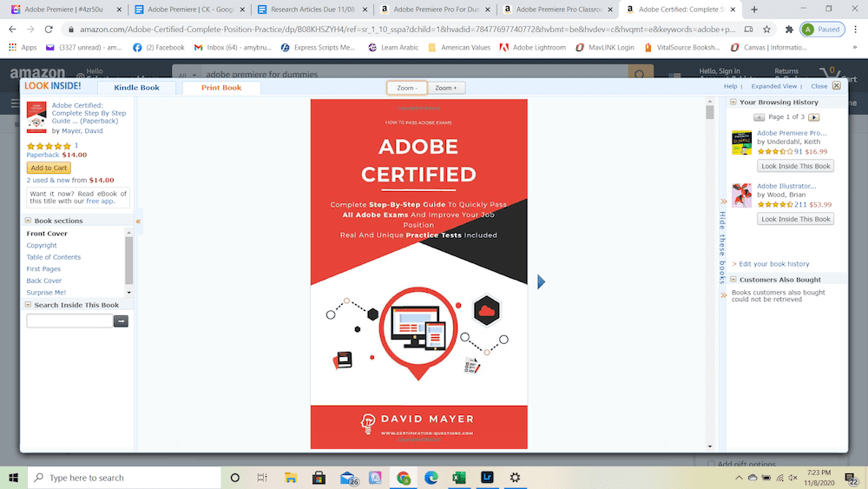Open the Chrome three-dot menu
Screen dimensions: 868x489
click(x=855, y=30)
